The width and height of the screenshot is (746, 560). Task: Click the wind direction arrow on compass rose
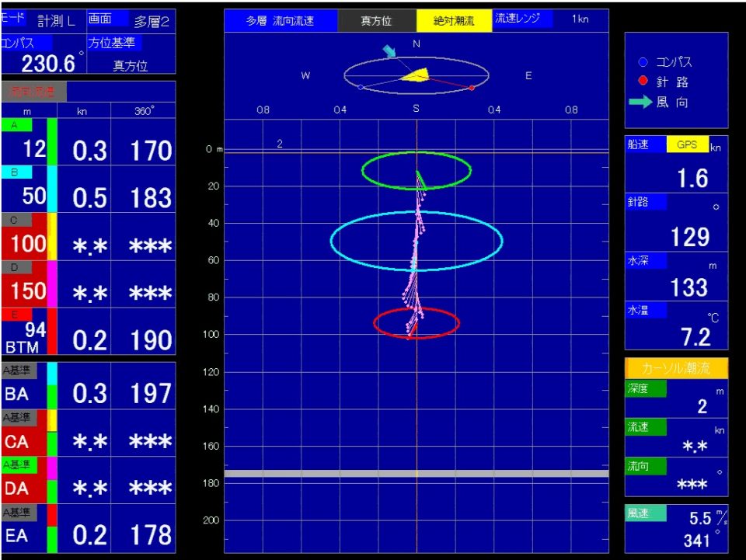[x=389, y=52]
